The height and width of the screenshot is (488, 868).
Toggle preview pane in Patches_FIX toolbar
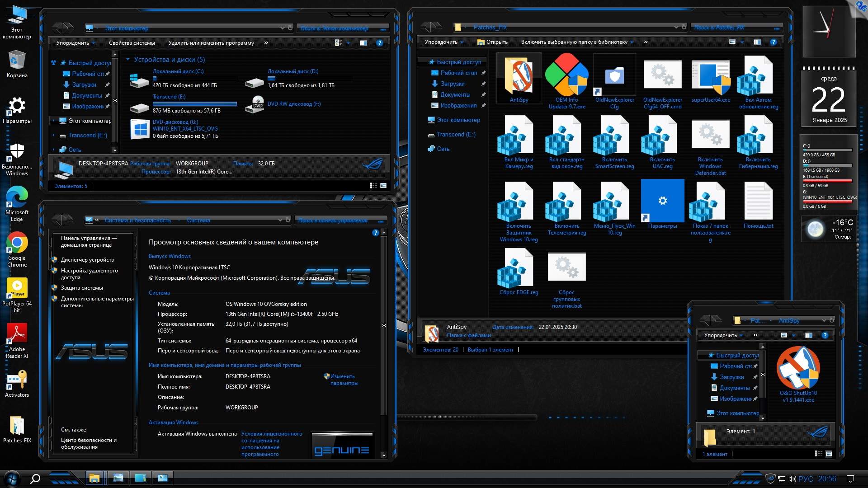click(x=757, y=42)
